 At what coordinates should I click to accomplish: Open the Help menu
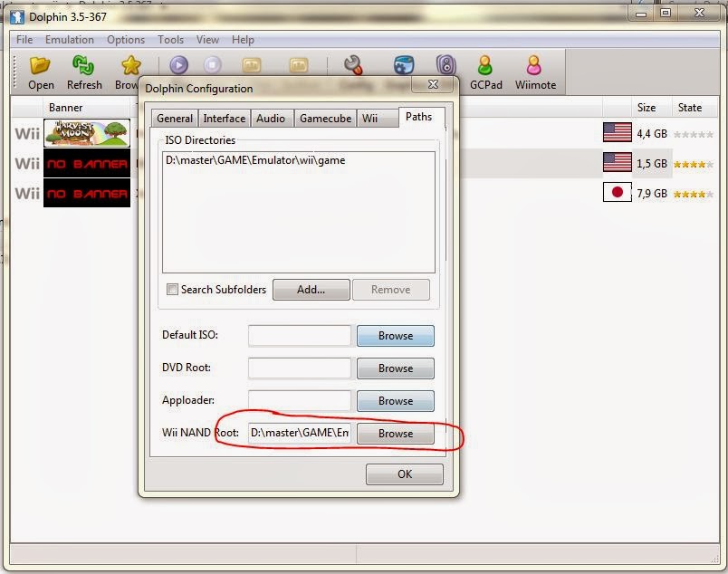click(x=243, y=40)
